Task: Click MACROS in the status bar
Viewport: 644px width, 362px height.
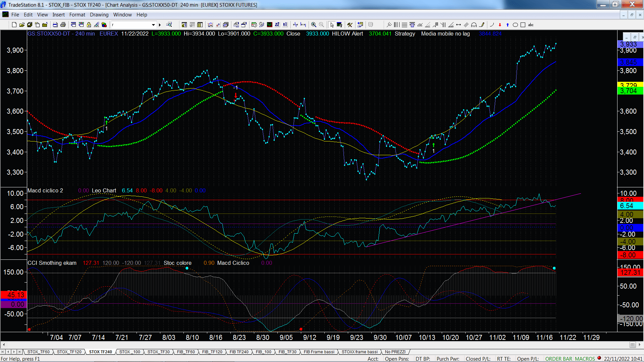Action: [585, 359]
